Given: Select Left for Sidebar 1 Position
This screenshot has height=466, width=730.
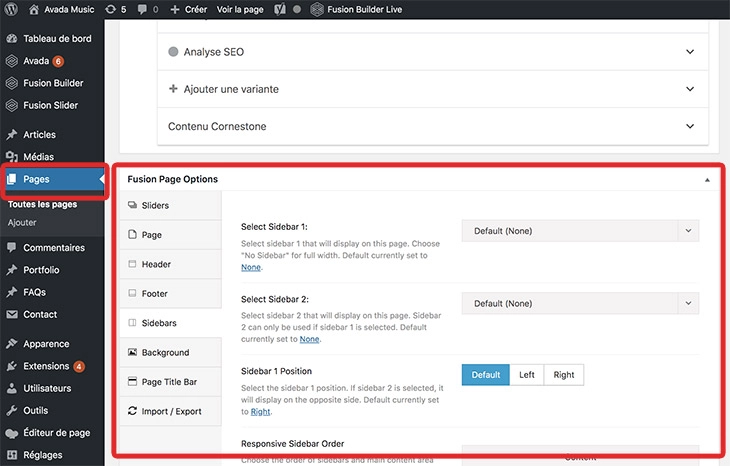Looking at the screenshot, I should tap(527, 375).
